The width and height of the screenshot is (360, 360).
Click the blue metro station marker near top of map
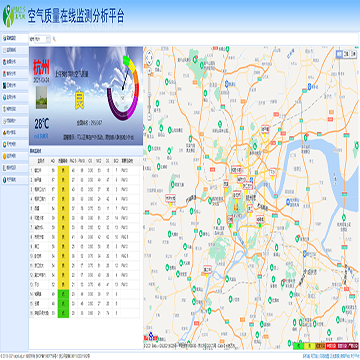227,83
